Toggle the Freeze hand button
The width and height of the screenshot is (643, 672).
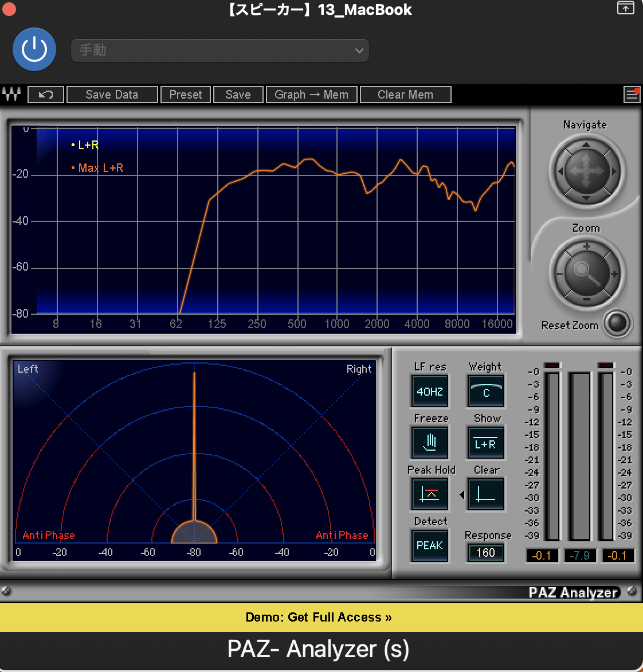pyautogui.click(x=430, y=442)
